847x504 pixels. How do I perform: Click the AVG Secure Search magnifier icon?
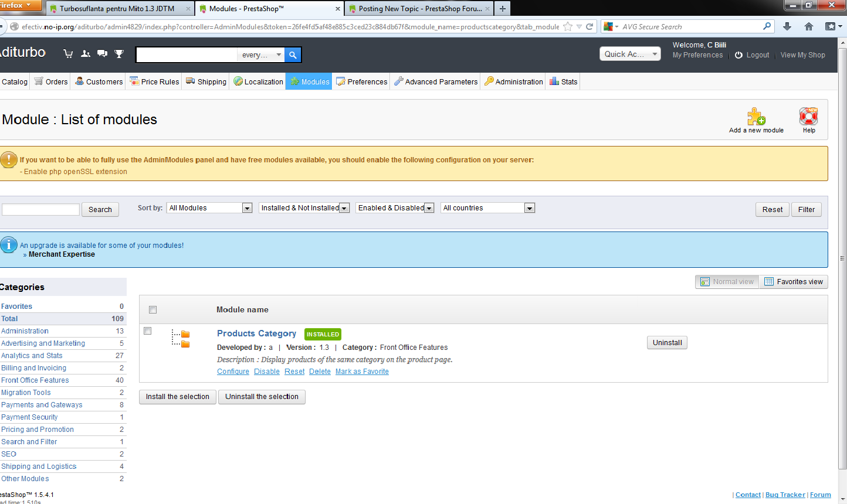767,26
